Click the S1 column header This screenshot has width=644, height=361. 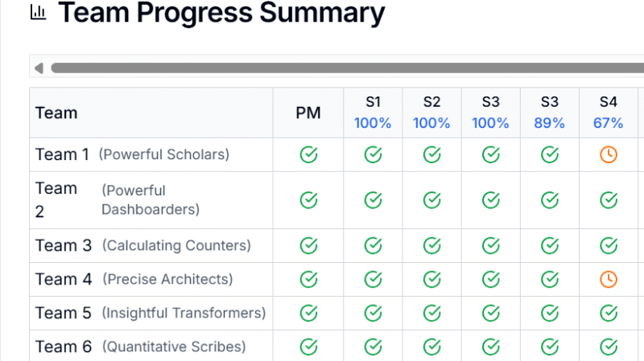coord(373,102)
